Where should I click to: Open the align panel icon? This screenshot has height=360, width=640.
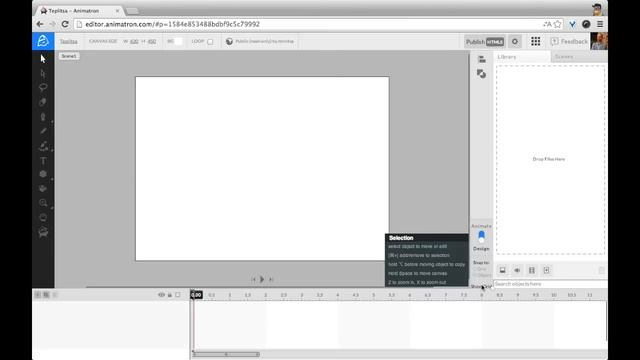pos(482,59)
